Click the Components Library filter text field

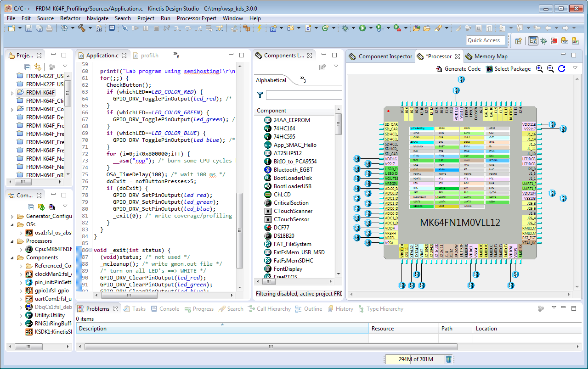click(304, 95)
